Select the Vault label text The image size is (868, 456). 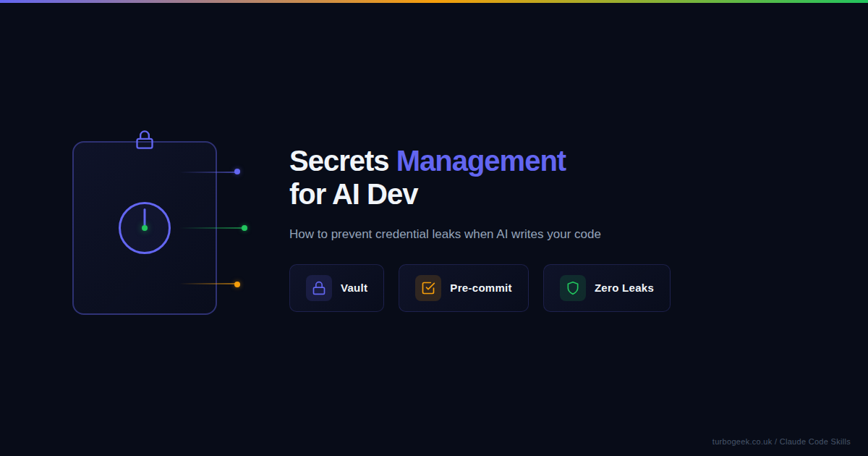click(x=354, y=288)
